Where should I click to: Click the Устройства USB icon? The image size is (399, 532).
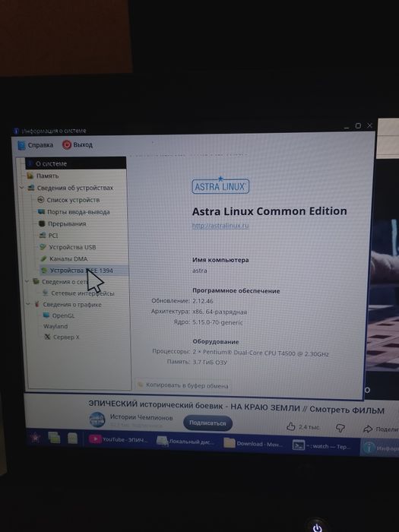coord(43,247)
